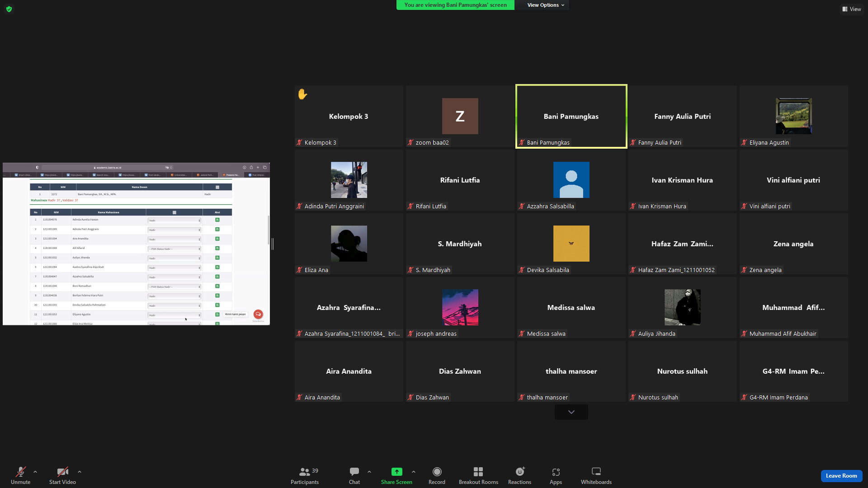Click the muted mic icon beside Dias Zahwan

[410, 397]
